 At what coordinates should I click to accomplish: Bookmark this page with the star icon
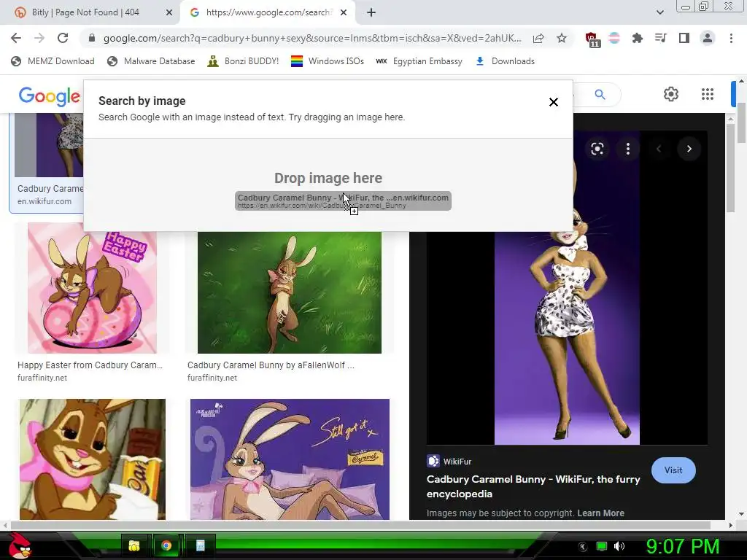coord(562,38)
